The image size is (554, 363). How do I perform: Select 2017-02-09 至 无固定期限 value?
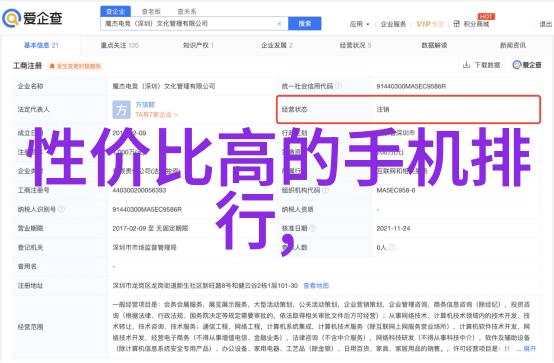[150, 228]
